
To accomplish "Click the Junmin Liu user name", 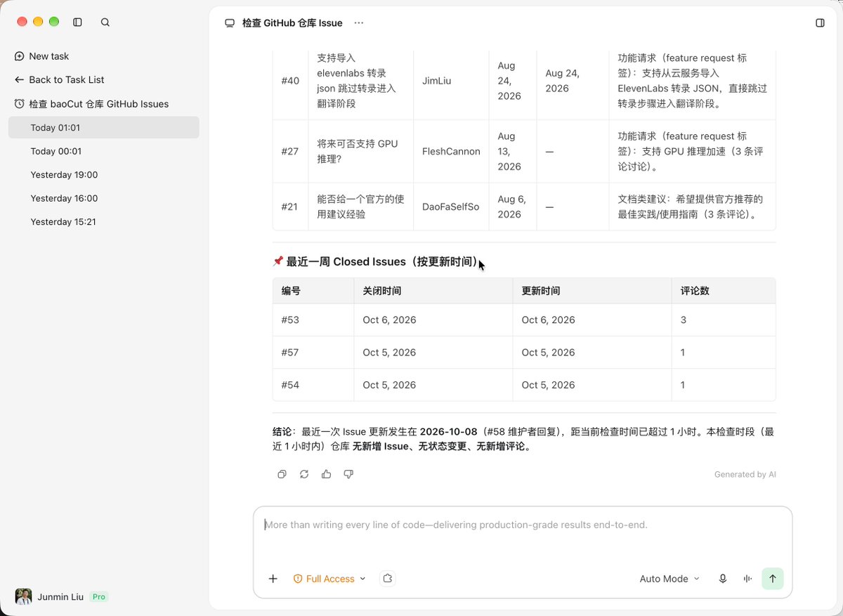I will 60,597.
